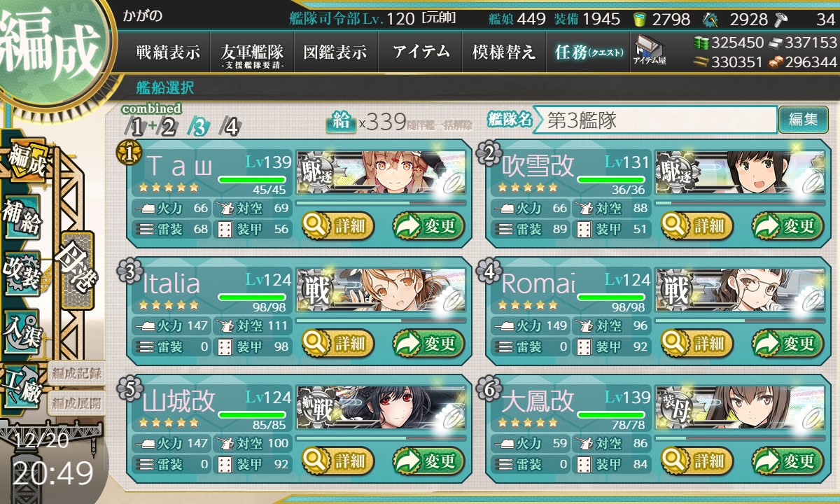Screen dimensions: 840x504
Task: Open 編成記録 formation record panel
Action: (76, 374)
